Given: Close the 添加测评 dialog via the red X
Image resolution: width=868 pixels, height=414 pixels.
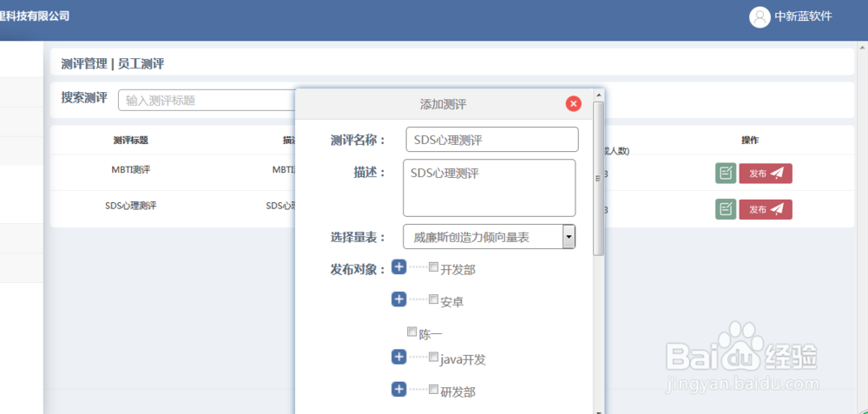Looking at the screenshot, I should click(x=574, y=103).
